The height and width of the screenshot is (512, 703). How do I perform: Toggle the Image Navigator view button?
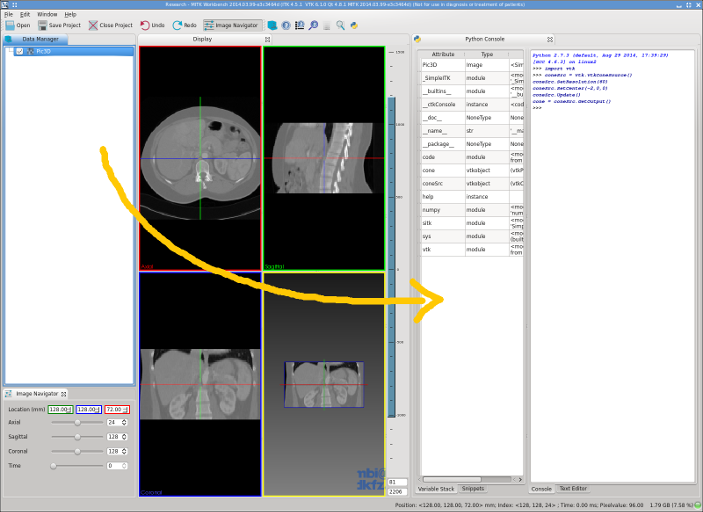click(x=232, y=25)
